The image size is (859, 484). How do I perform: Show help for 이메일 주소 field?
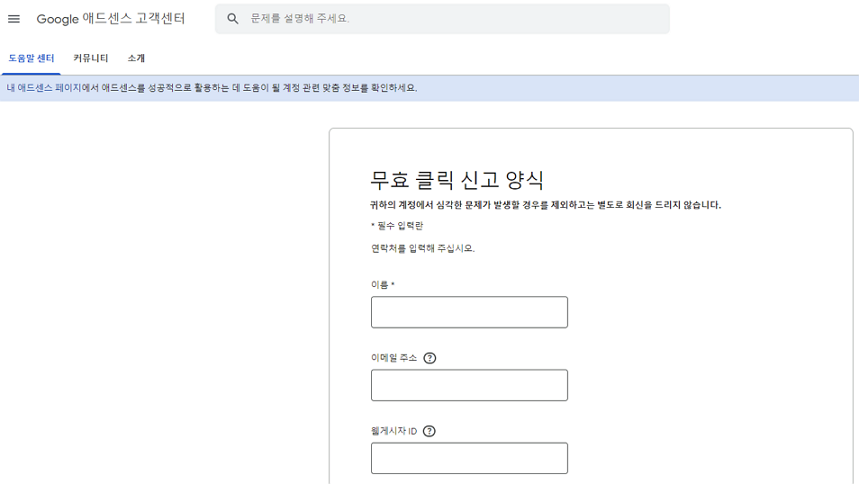click(430, 358)
